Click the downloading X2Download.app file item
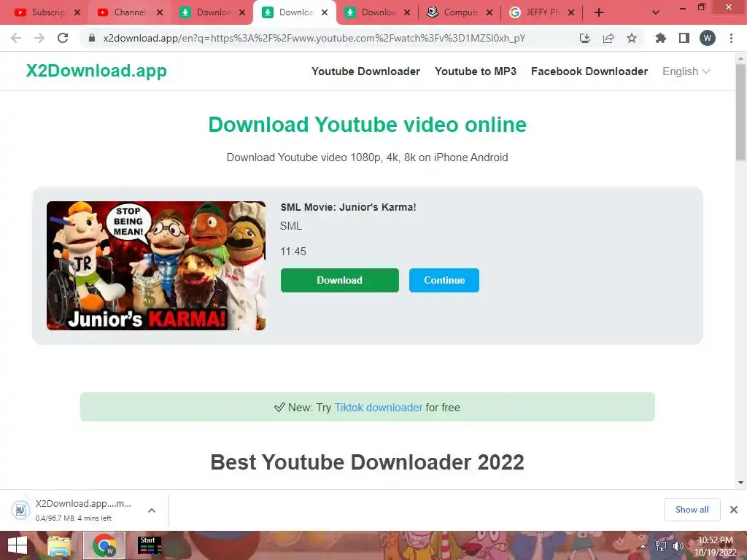Screen dimensions: 747x560 (x=83, y=510)
